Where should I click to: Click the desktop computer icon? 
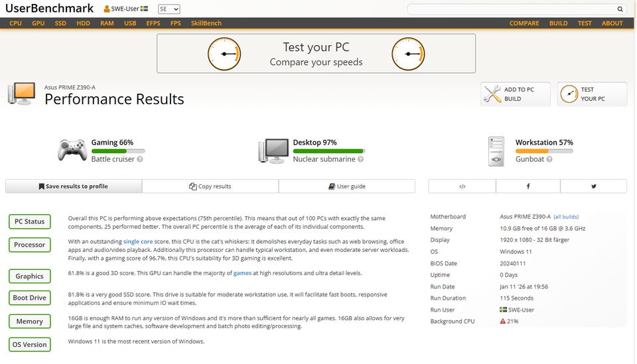(273, 151)
